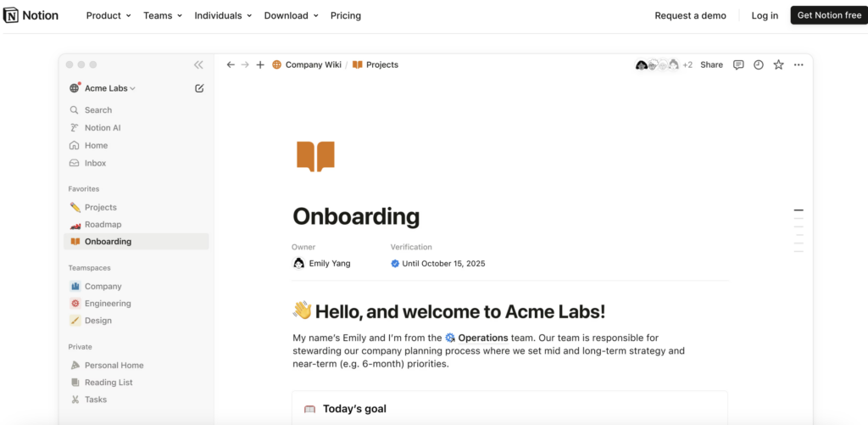Click the Operations team mention link

tap(482, 338)
